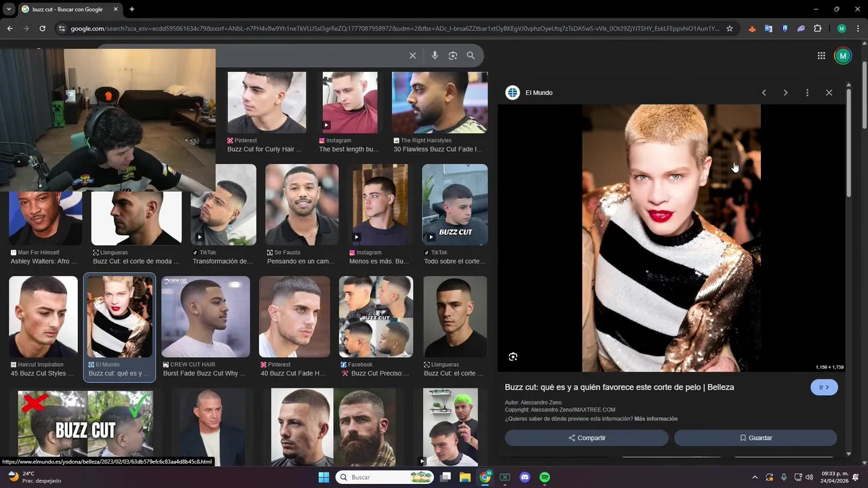868x488 pixels.
Task: Click the blue shield R extension icon
Action: (x=785, y=28)
